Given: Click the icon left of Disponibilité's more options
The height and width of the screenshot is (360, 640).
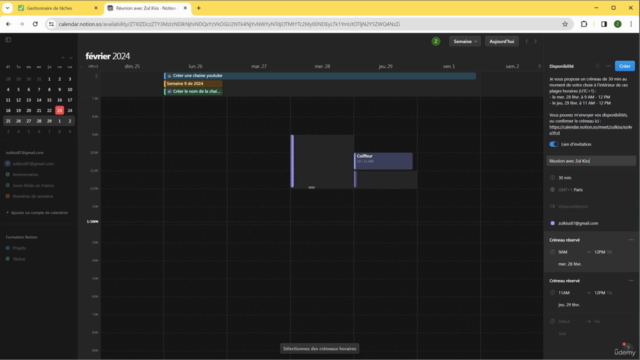Looking at the screenshot, I should 598,66.
